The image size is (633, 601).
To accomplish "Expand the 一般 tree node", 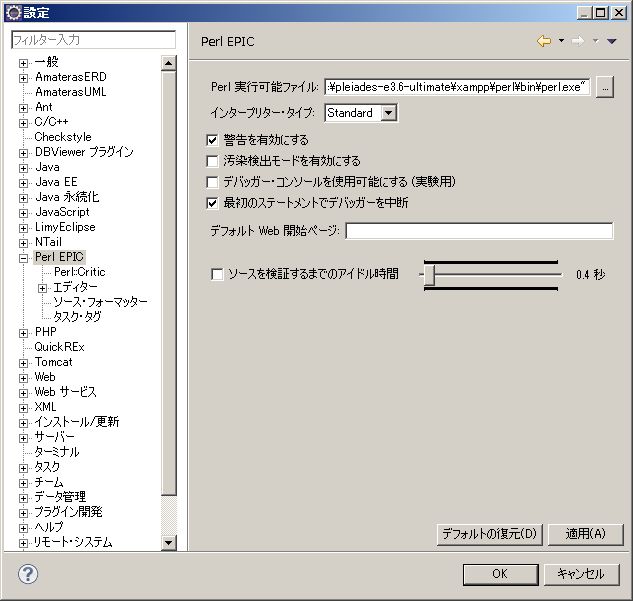I will coord(23,63).
